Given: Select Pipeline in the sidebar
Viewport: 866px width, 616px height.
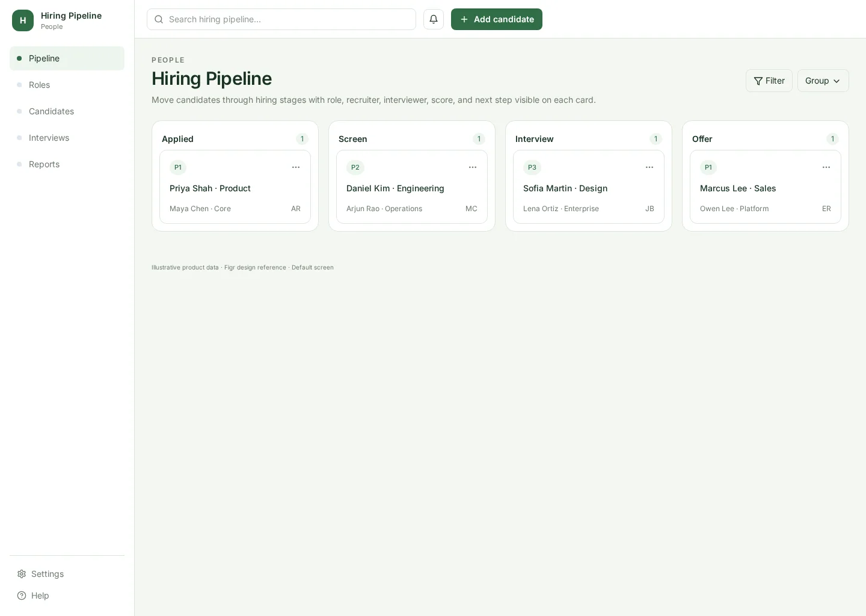Looking at the screenshot, I should (67, 58).
